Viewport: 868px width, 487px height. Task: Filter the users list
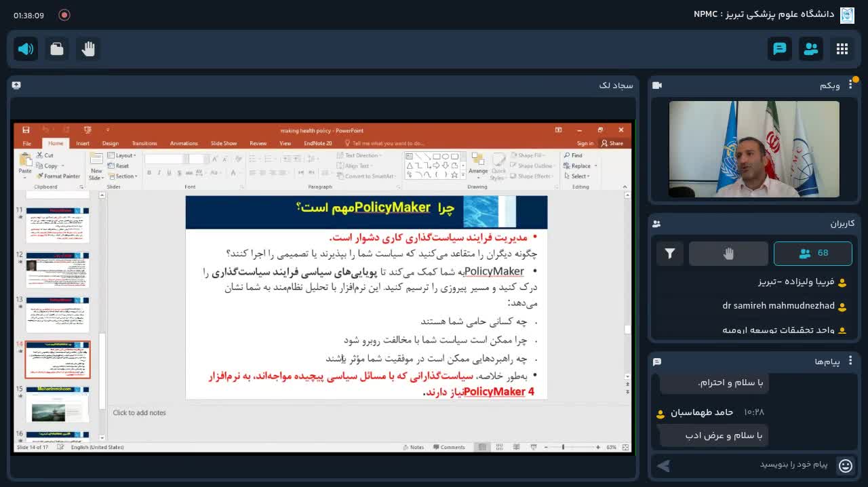pos(670,254)
